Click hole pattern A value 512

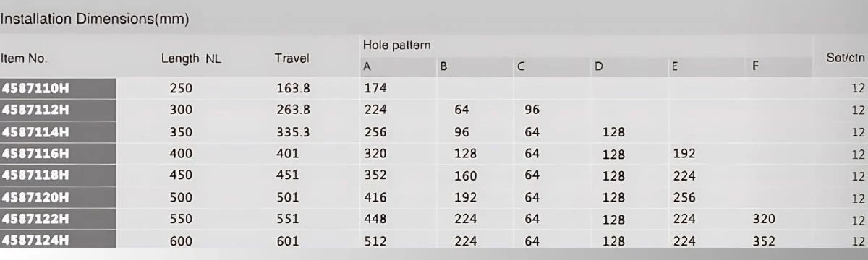376,240
